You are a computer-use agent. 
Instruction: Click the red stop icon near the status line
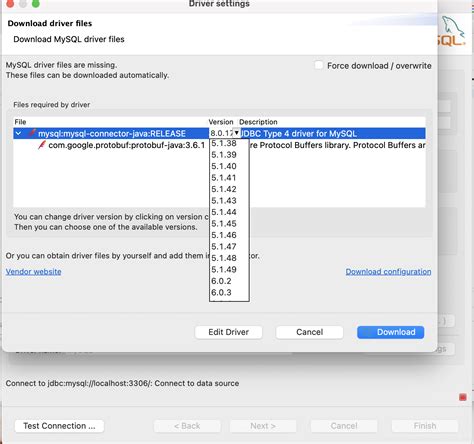click(463, 397)
